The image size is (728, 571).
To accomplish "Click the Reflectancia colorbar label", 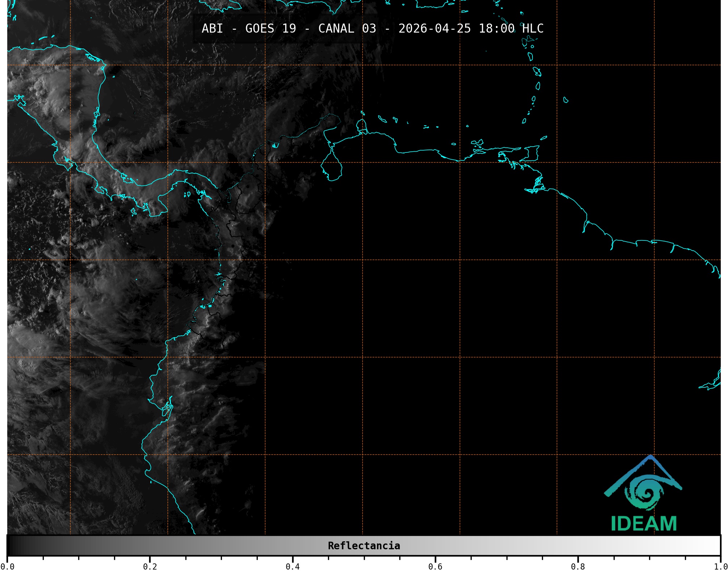I will point(364,546).
